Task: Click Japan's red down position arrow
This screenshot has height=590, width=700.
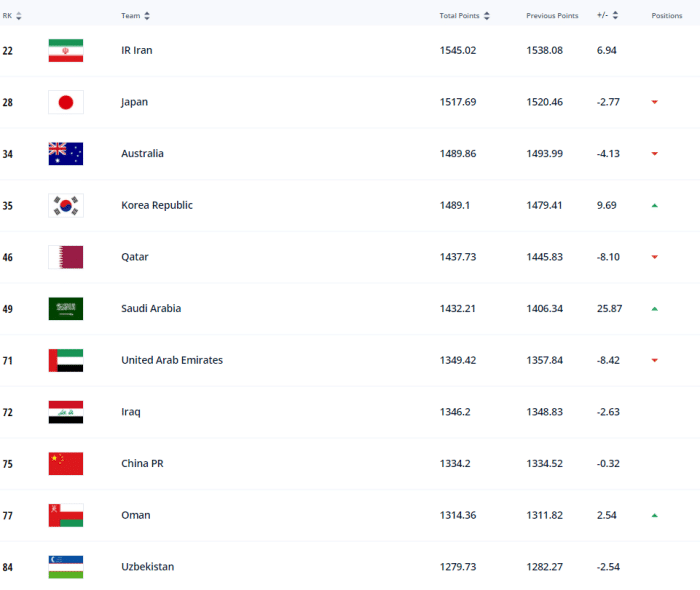Action: tap(654, 102)
